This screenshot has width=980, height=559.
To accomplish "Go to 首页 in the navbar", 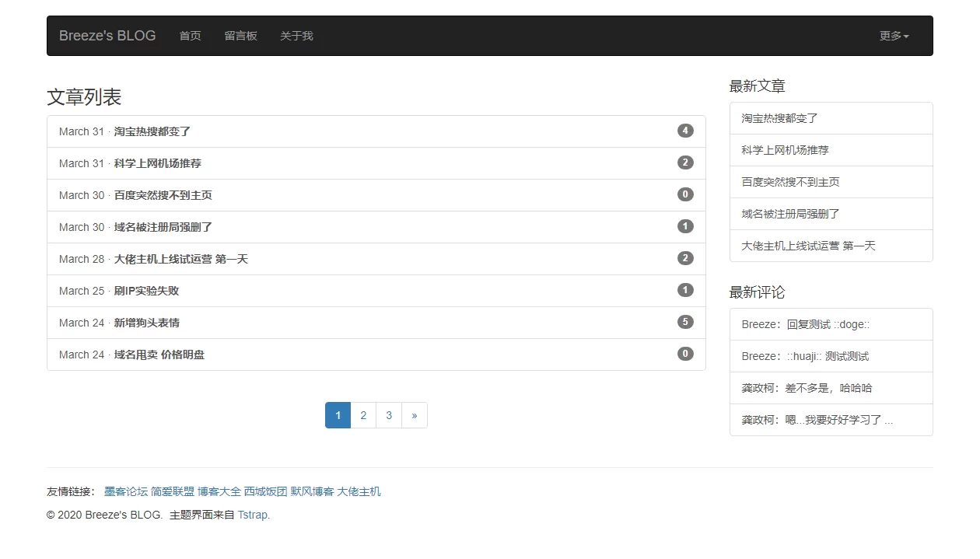I will pos(190,36).
